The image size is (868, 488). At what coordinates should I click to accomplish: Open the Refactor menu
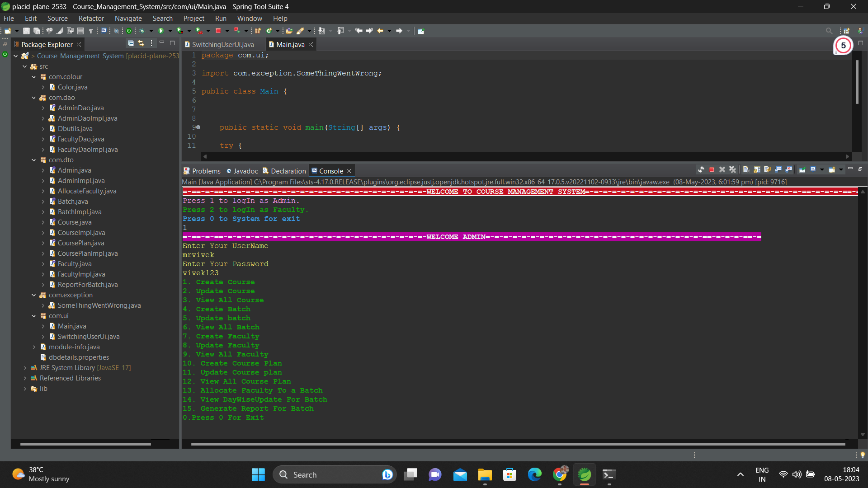click(x=91, y=19)
